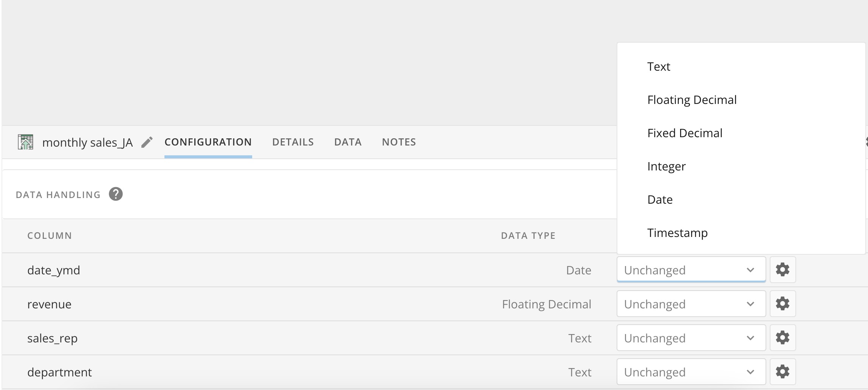Expand the date_ymd Unchanged dropdown
Image resolution: width=868 pixels, height=390 pixels.
click(x=691, y=270)
